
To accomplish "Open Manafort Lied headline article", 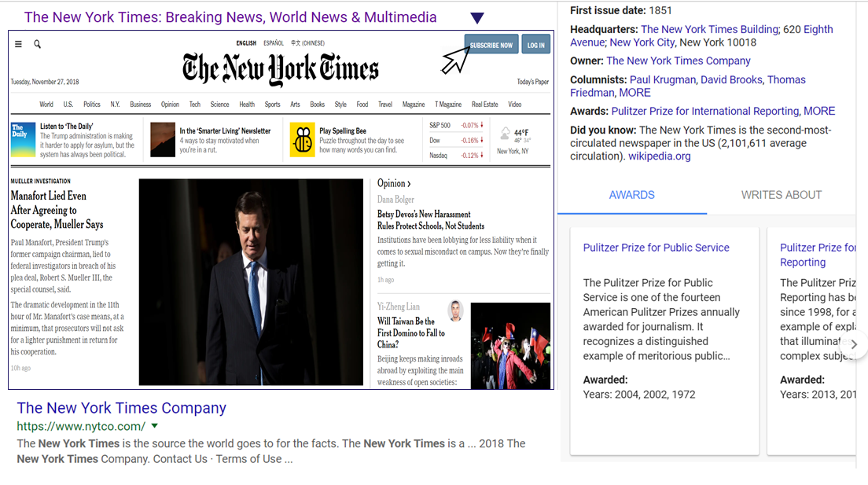I will click(x=57, y=210).
